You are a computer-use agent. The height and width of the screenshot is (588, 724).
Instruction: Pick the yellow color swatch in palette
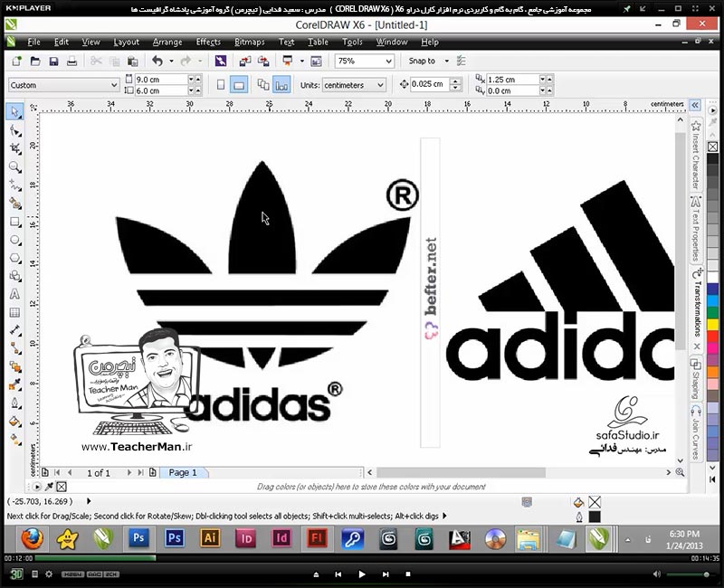pos(713,325)
